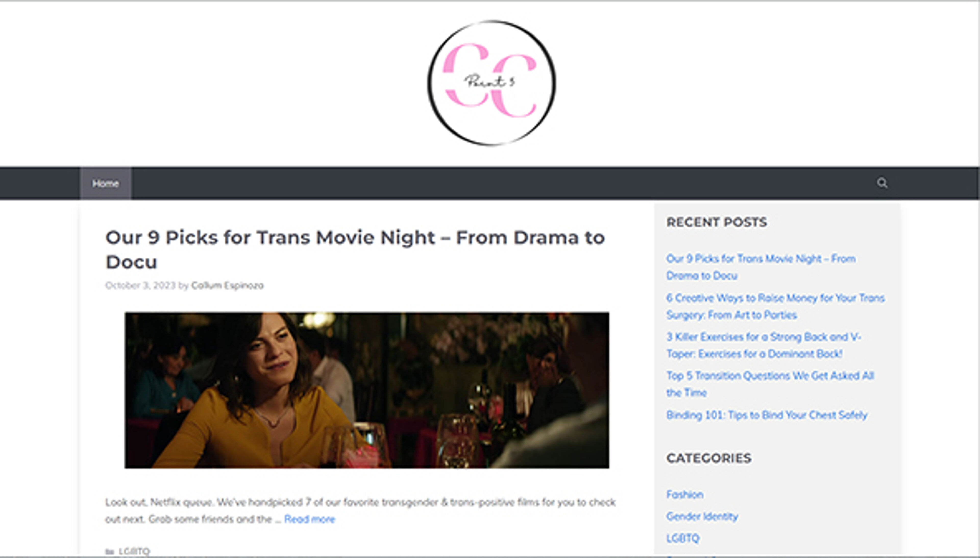The width and height of the screenshot is (980, 558).
Task: Open the article title 'Our 9 Picks for Trans Movie Night'
Action: (x=355, y=249)
